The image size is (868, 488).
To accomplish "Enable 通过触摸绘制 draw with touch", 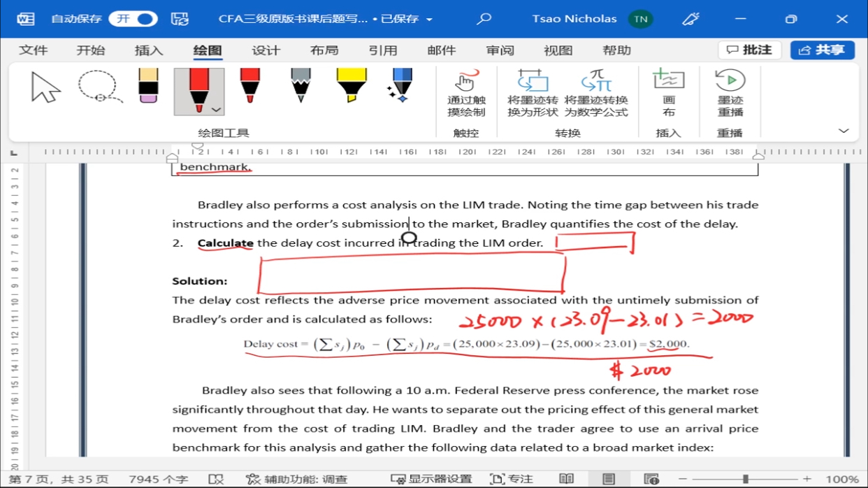I will point(466,93).
